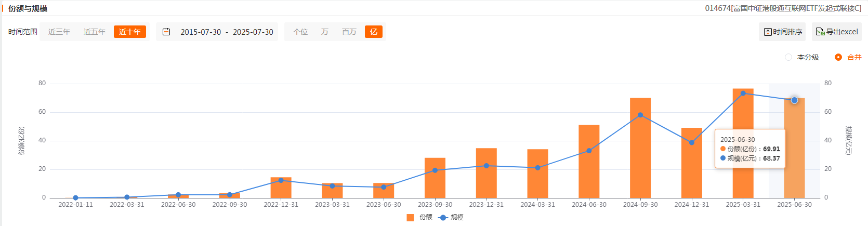Click the calendar icon beside date range

[166, 32]
